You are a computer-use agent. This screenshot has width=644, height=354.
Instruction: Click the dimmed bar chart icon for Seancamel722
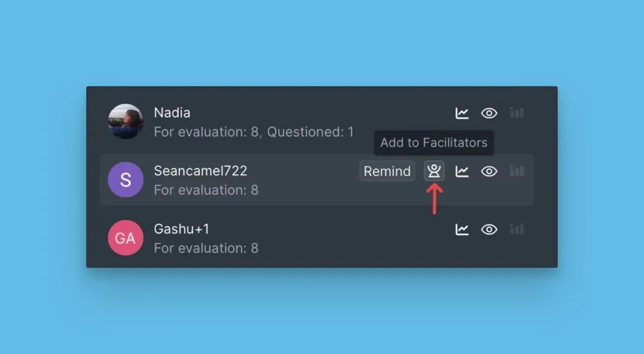point(517,171)
